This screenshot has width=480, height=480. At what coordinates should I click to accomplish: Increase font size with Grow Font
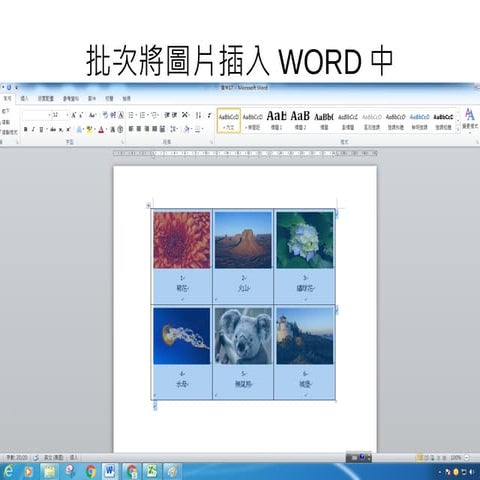click(x=73, y=115)
